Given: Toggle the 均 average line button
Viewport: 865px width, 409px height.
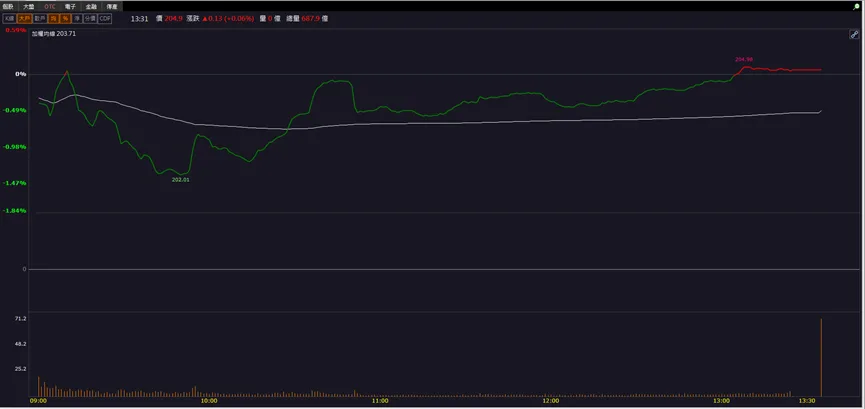Looking at the screenshot, I should [x=54, y=19].
